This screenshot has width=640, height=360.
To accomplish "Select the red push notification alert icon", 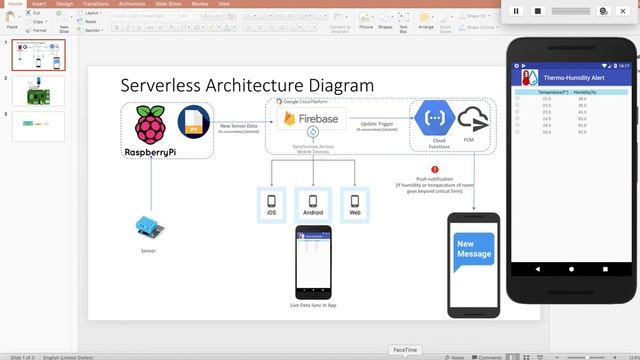I will point(435,169).
